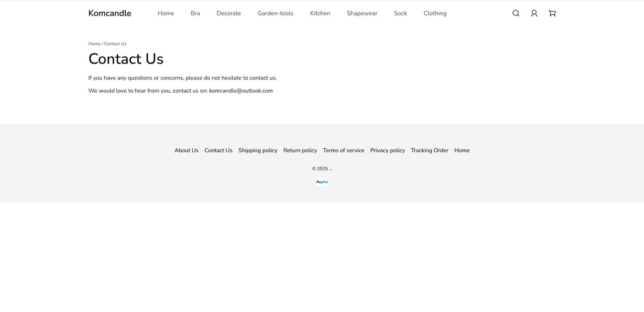Viewport: 644px width, 312px height.
Task: Open the user account icon
Action: pyautogui.click(x=534, y=13)
